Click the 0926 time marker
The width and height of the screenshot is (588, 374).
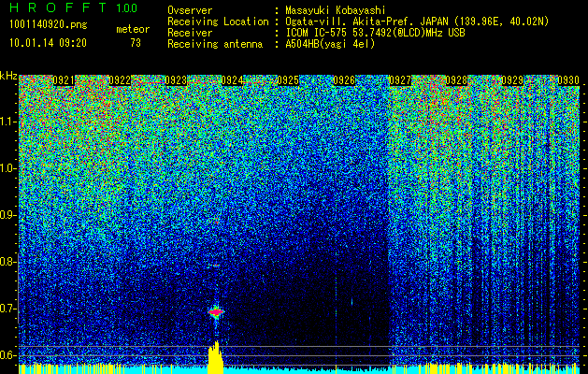tap(344, 80)
